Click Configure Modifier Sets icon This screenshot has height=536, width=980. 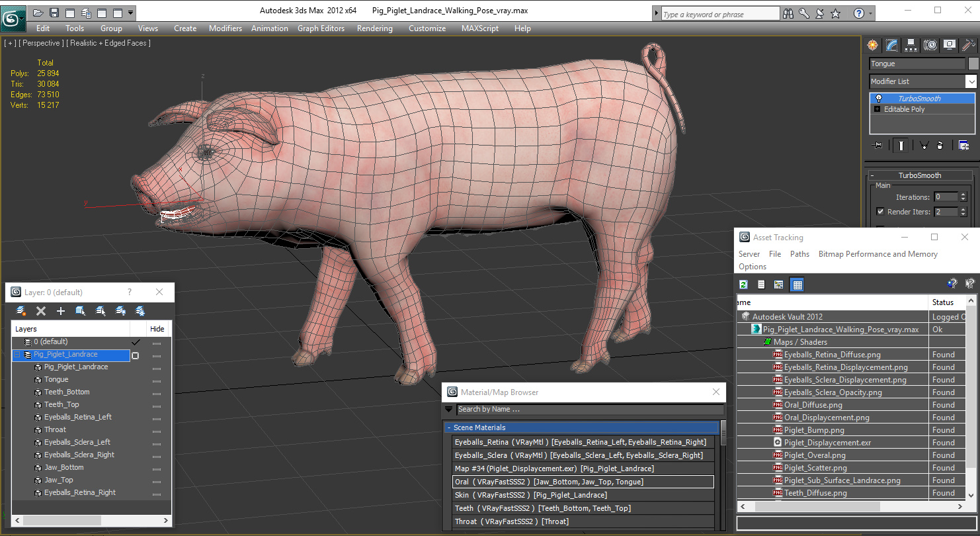click(x=964, y=146)
